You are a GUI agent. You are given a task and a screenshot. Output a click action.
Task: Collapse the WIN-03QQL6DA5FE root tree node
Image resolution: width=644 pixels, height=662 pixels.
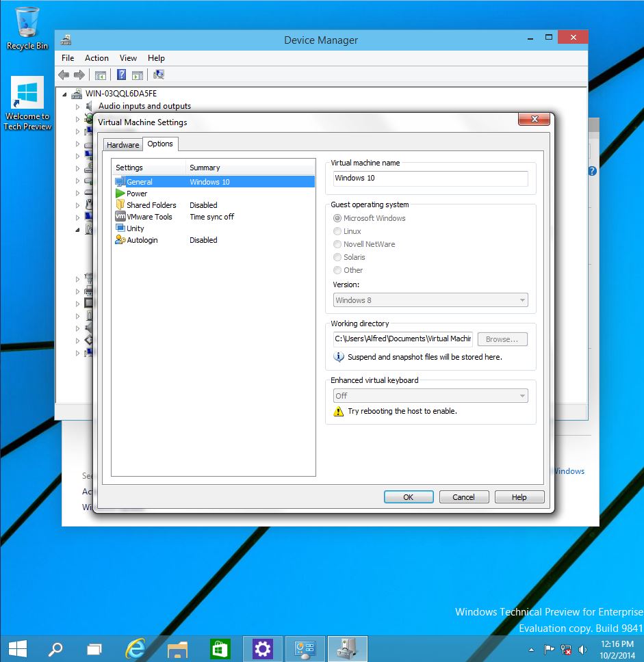pos(64,94)
